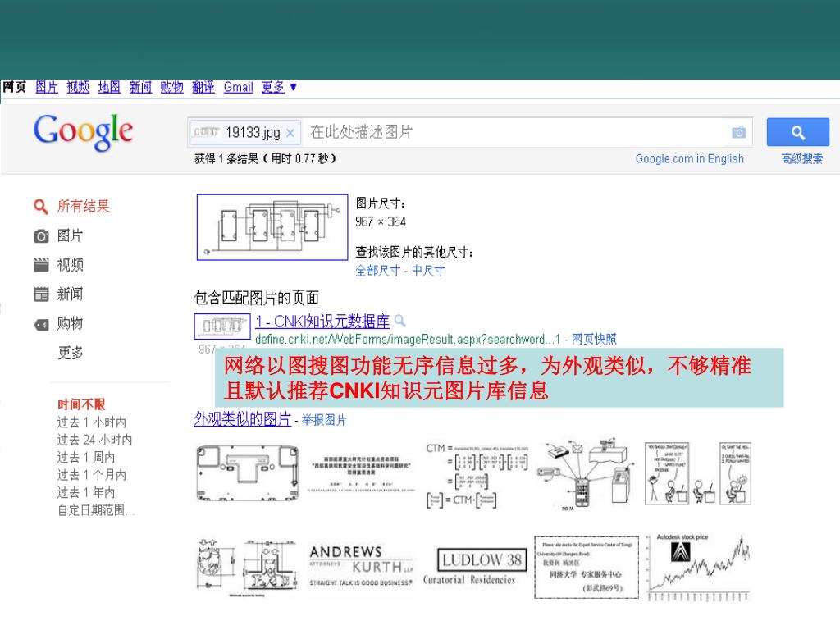
Task: Open 视频 in the top navigation
Action: point(78,87)
